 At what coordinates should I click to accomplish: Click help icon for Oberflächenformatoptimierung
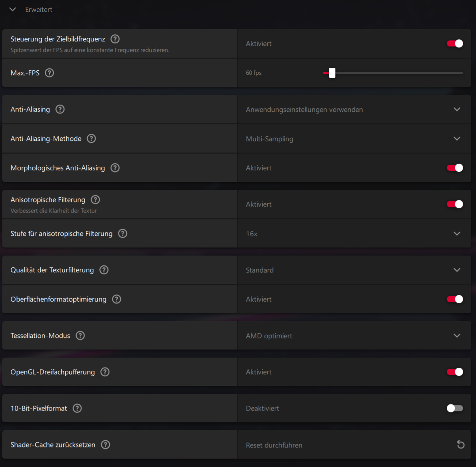pos(116,299)
